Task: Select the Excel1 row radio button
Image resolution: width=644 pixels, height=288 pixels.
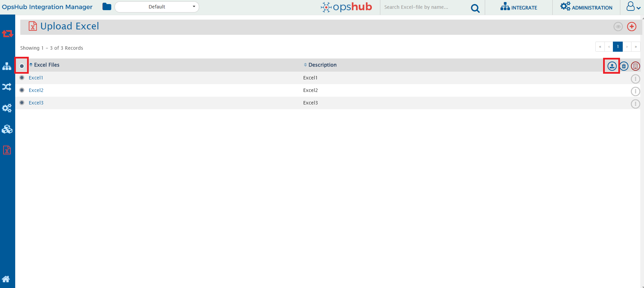Action: point(22,78)
